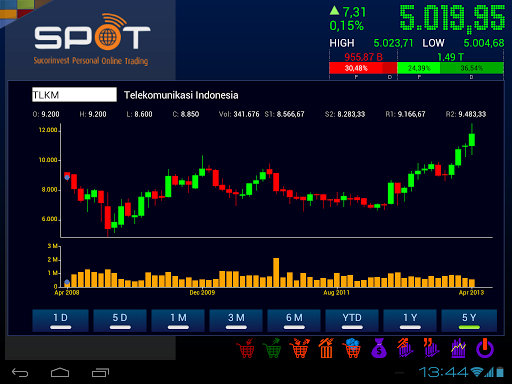The height and width of the screenshot is (384, 512).
Task: Select the 1 D chart period
Action: (x=60, y=320)
